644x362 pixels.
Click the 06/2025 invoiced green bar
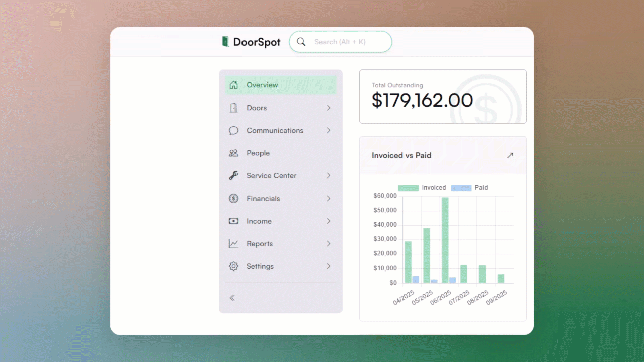coord(445,240)
